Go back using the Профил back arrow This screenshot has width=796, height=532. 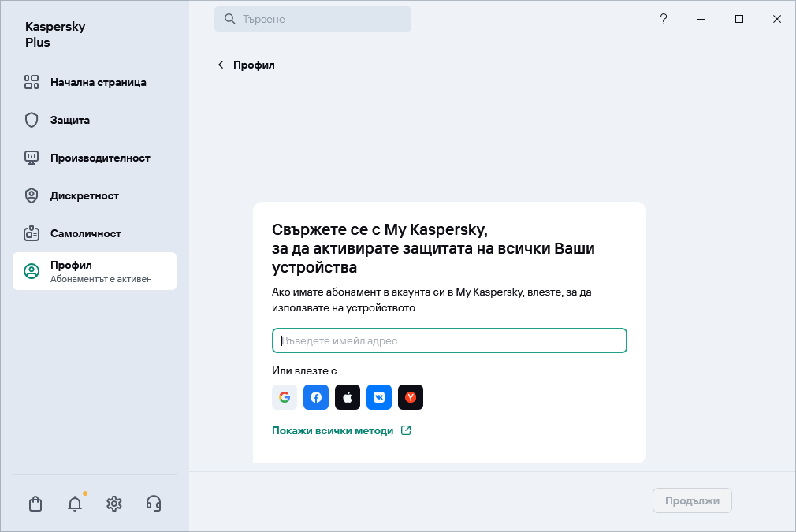(221, 65)
